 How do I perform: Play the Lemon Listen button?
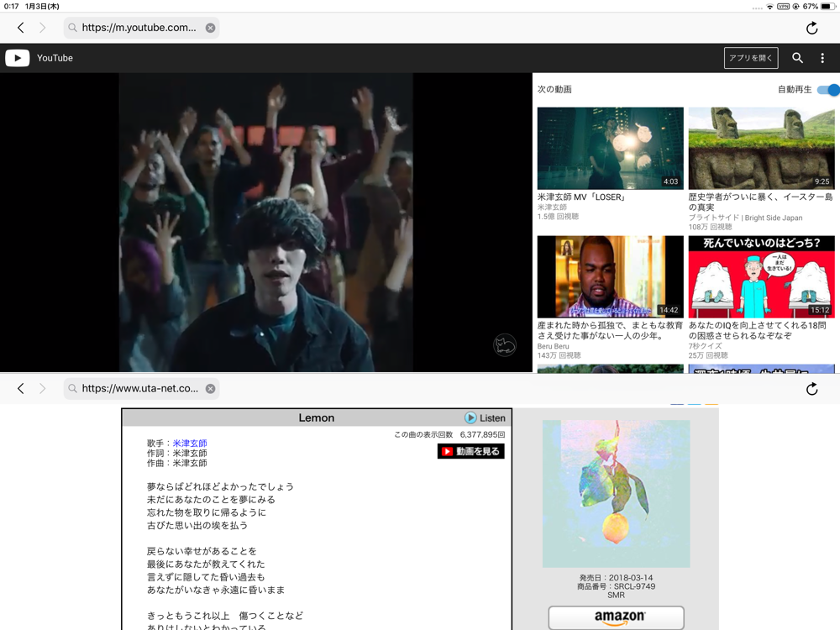coord(485,417)
